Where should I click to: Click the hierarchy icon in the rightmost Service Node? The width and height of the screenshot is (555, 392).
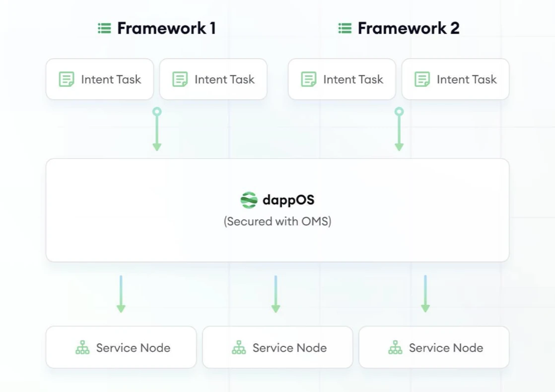[x=395, y=348]
